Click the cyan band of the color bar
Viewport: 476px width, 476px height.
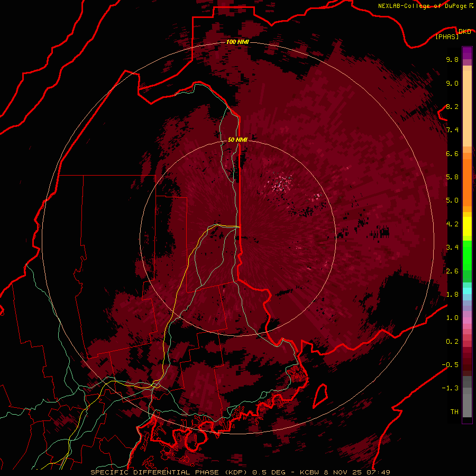(x=467, y=290)
